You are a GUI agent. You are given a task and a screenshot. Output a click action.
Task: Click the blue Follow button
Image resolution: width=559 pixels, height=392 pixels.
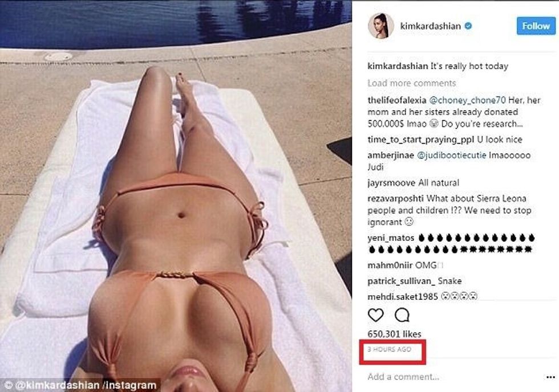(x=536, y=26)
